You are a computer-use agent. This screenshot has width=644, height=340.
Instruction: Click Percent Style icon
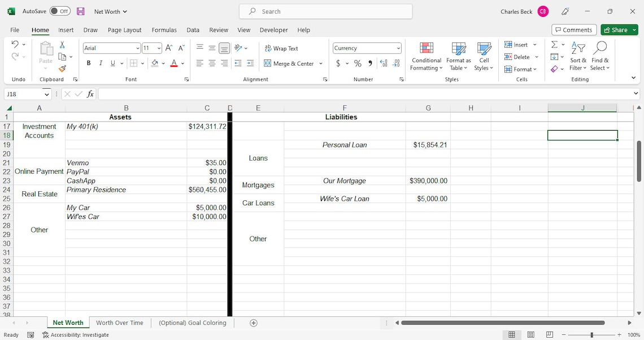[358, 63]
